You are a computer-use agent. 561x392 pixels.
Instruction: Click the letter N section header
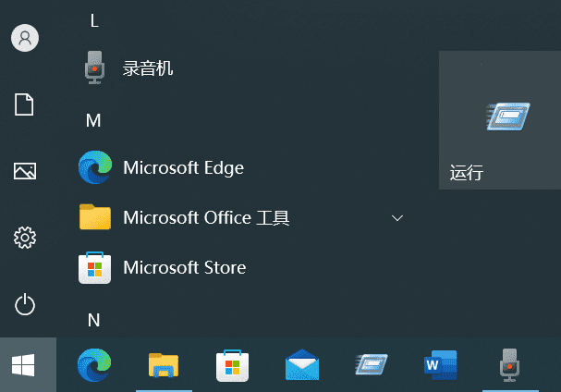click(x=93, y=320)
